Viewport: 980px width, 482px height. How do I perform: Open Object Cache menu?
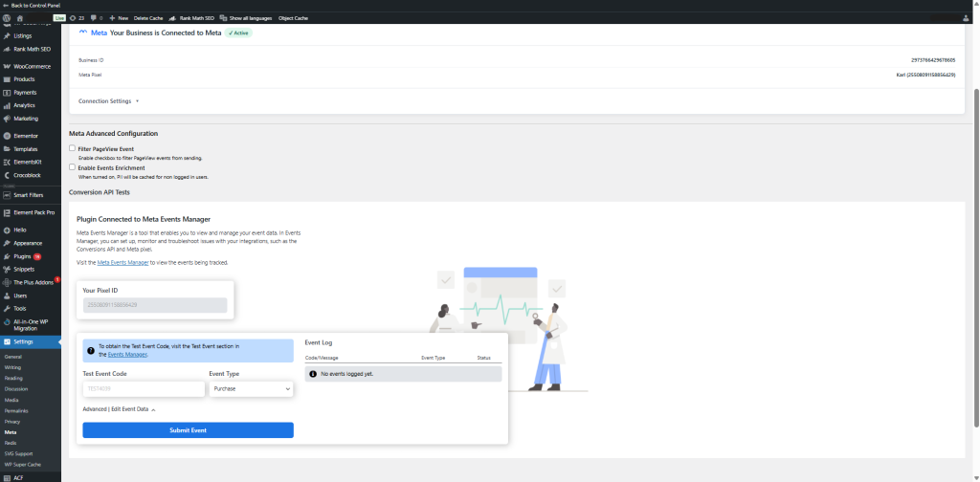pos(293,18)
